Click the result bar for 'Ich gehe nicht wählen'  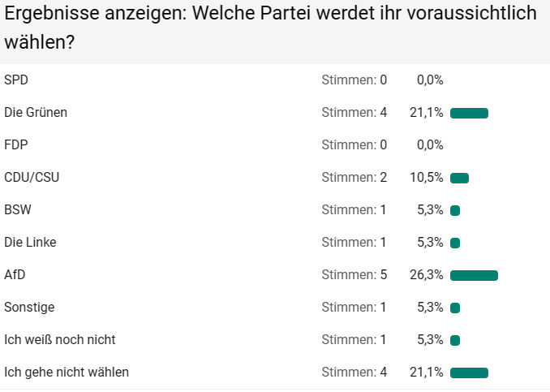pos(469,373)
